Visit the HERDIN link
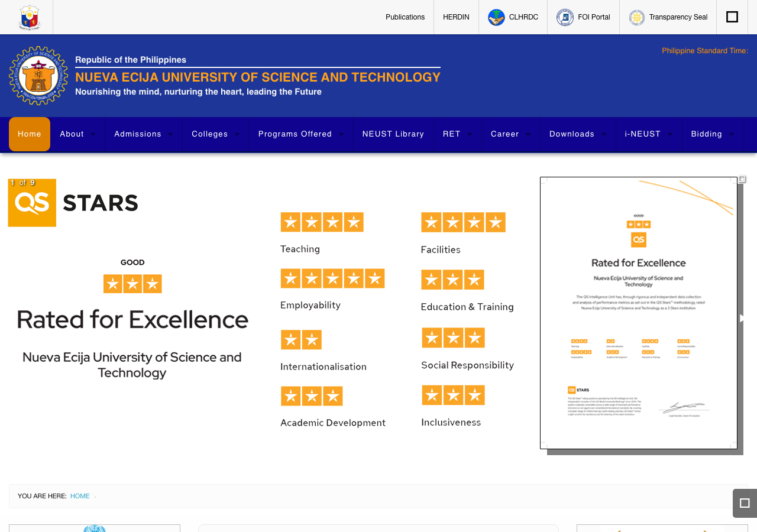The height and width of the screenshot is (532, 757). pyautogui.click(x=456, y=17)
